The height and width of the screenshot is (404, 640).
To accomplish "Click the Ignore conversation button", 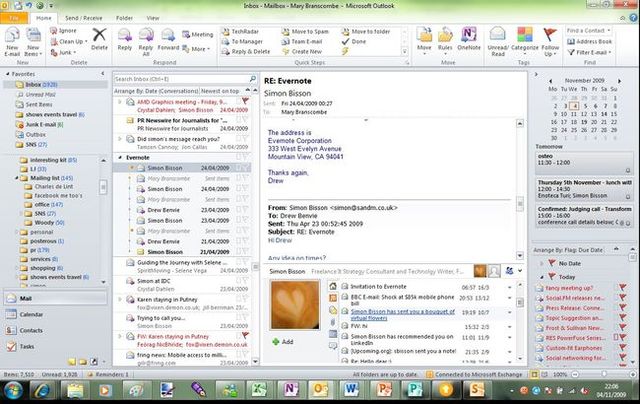I will [x=64, y=31].
